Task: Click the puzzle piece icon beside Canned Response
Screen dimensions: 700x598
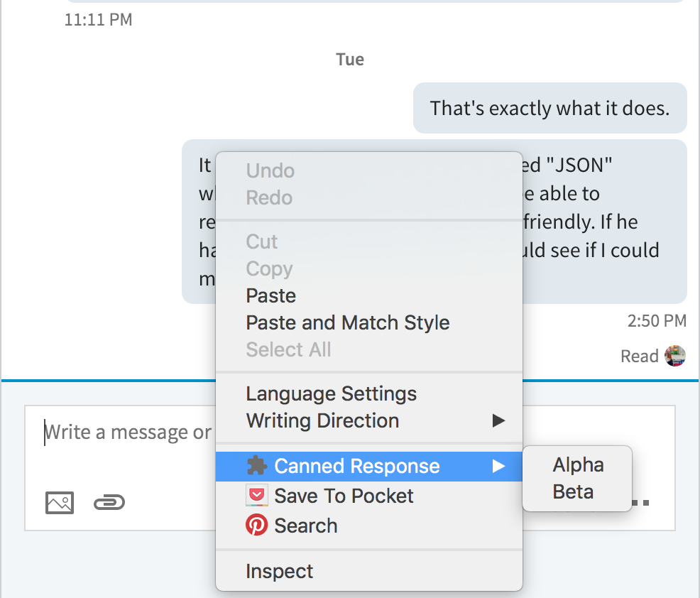Action: [x=256, y=466]
